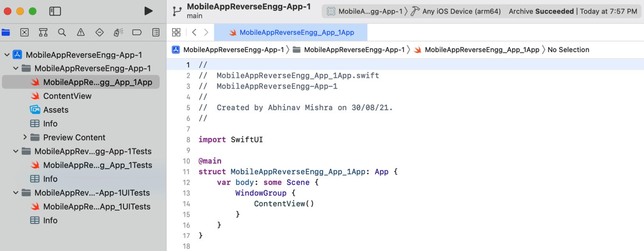This screenshot has width=644, height=251.
Task: Toggle the navigator sidebar visibility
Action: pos(55,11)
